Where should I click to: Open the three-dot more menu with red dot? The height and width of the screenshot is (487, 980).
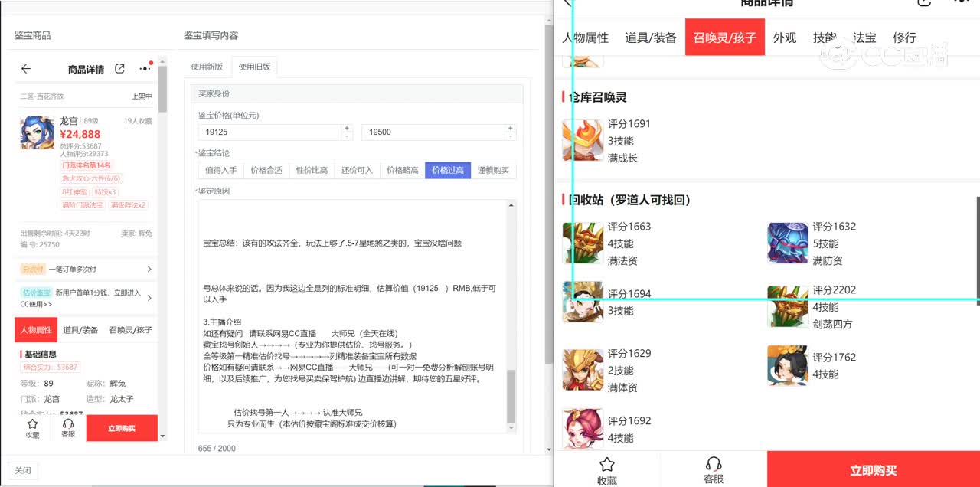pyautogui.click(x=145, y=69)
